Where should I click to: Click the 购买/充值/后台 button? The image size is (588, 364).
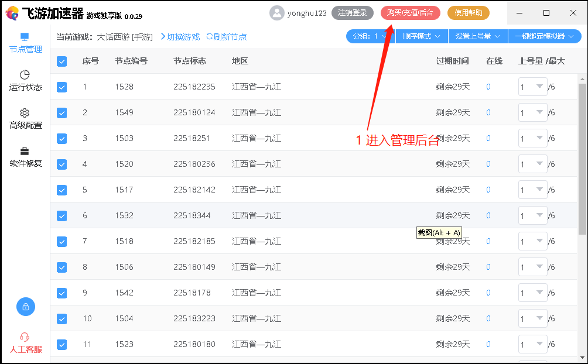[x=410, y=12]
